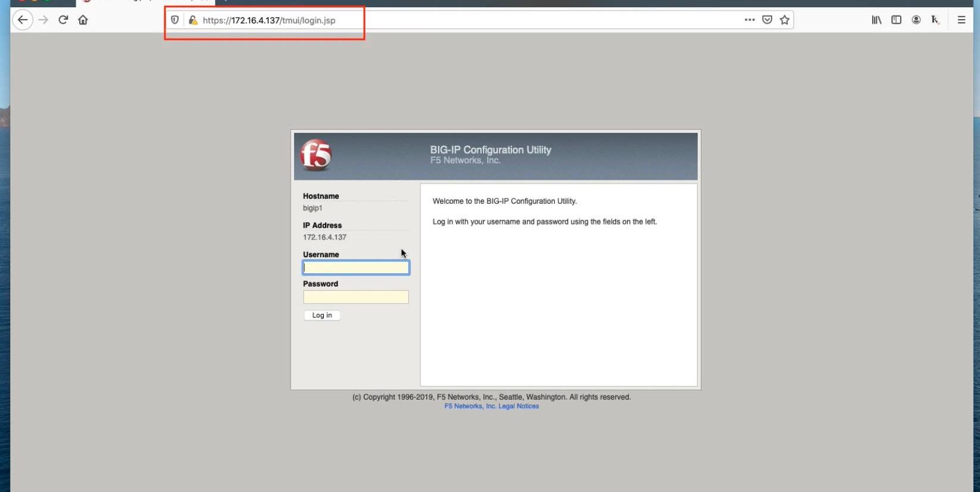
Task: Click into the Password field
Action: [x=356, y=297]
